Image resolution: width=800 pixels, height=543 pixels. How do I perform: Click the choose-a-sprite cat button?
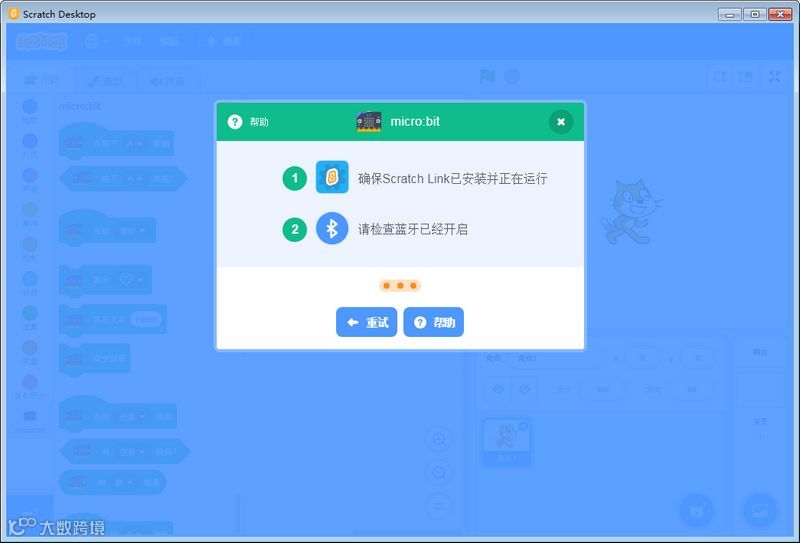[697, 510]
